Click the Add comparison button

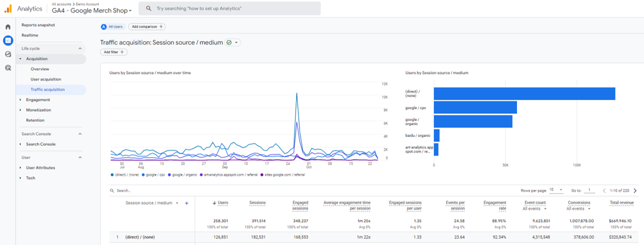coord(147,27)
